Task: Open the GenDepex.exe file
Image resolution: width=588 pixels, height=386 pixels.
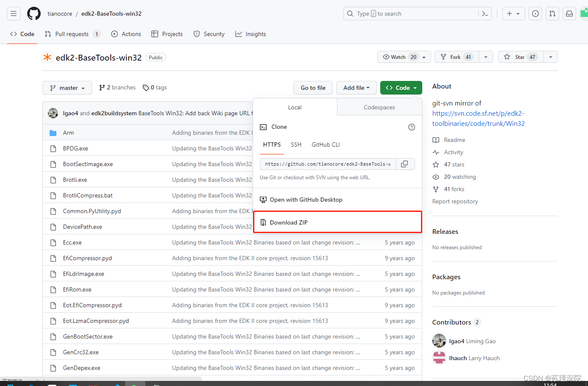Action: point(82,368)
